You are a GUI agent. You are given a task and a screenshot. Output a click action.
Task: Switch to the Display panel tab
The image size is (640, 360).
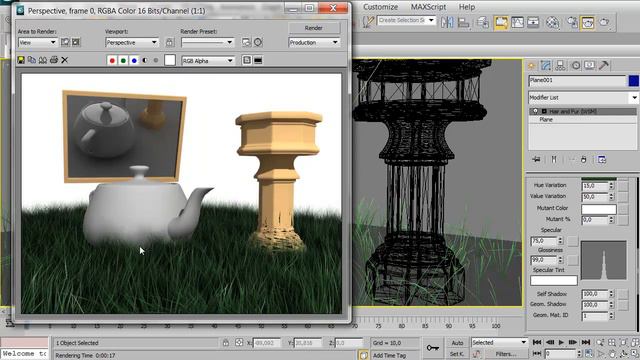(589, 65)
